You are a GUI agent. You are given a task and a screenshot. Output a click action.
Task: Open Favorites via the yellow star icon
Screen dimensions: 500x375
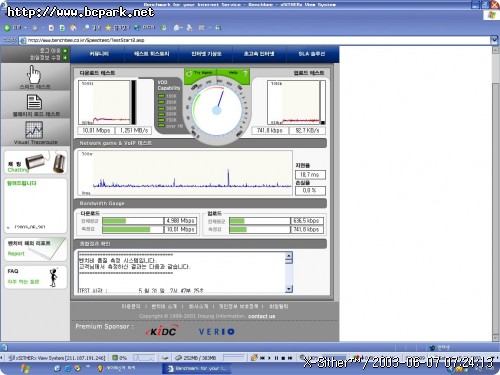[x=108, y=28]
